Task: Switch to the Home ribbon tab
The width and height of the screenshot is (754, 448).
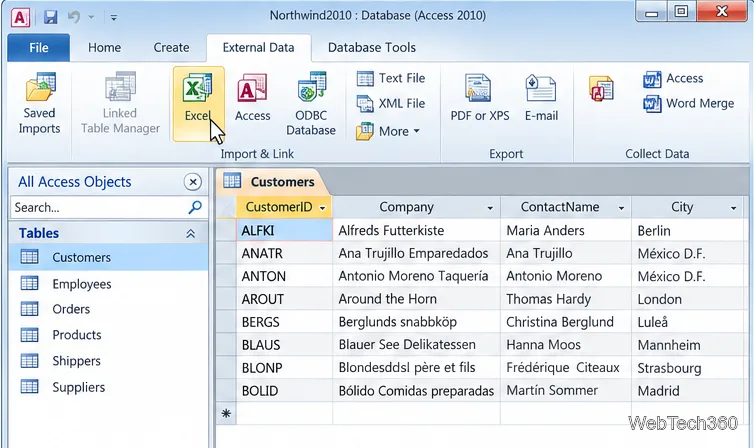Action: (104, 48)
